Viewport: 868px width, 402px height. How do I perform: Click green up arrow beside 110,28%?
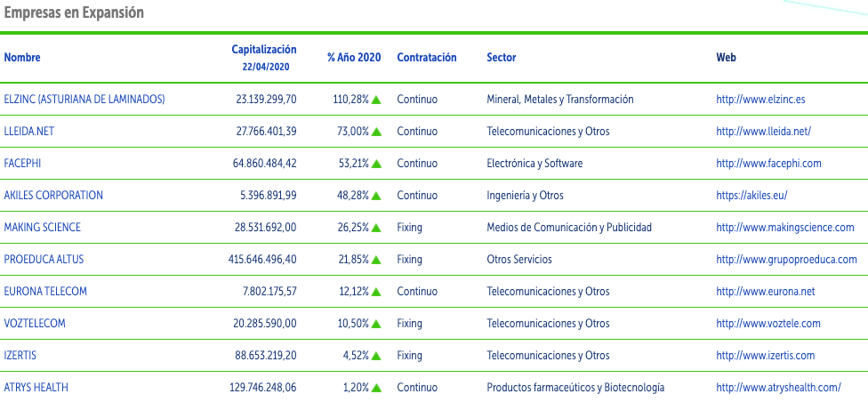pos(376,100)
